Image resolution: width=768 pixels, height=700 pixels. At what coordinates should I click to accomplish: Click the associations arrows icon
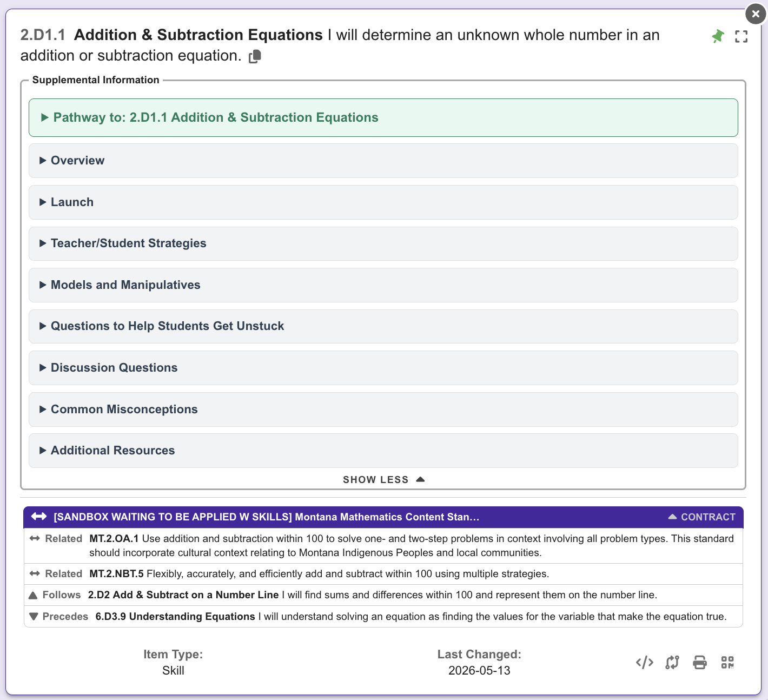pos(672,662)
